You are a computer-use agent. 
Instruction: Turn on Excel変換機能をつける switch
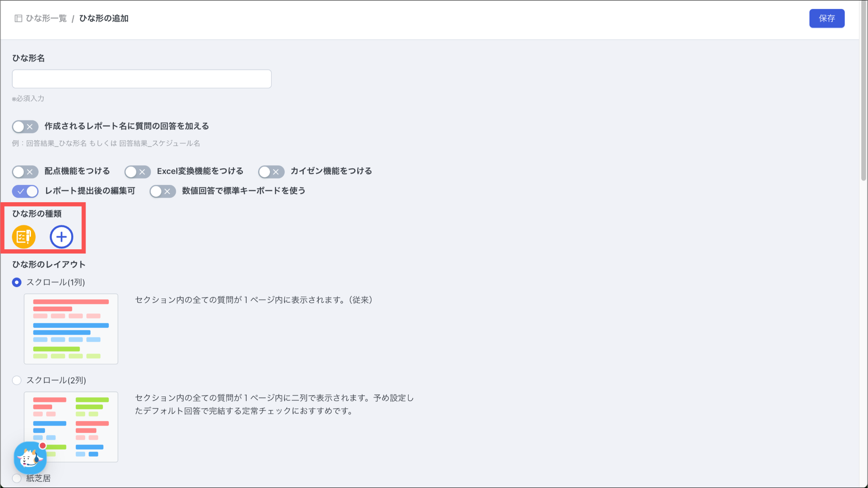137,172
